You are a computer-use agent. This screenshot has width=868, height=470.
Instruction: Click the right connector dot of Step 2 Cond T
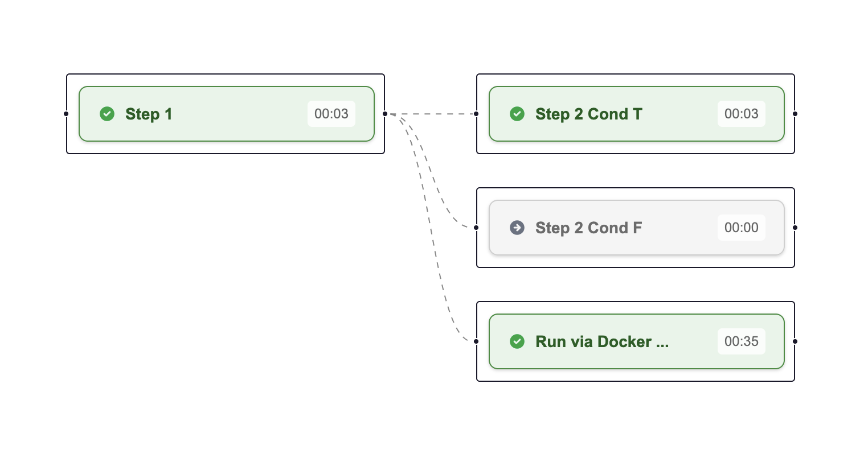pos(795,114)
